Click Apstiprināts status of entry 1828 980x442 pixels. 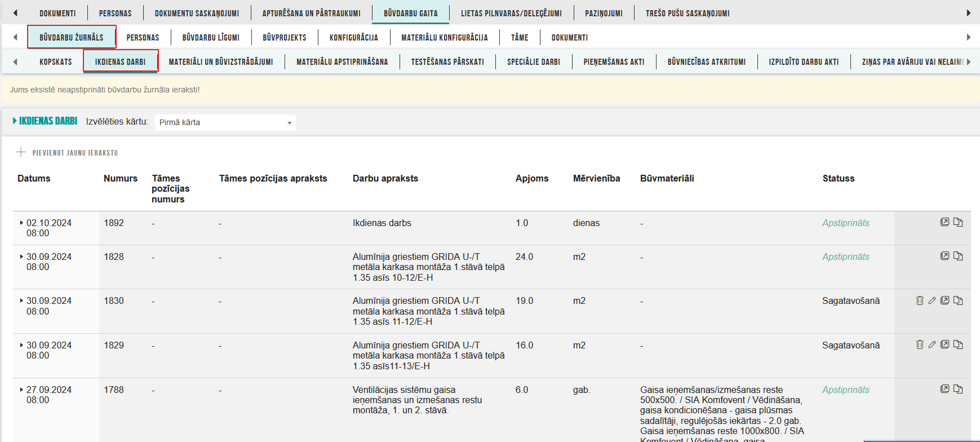tap(845, 257)
